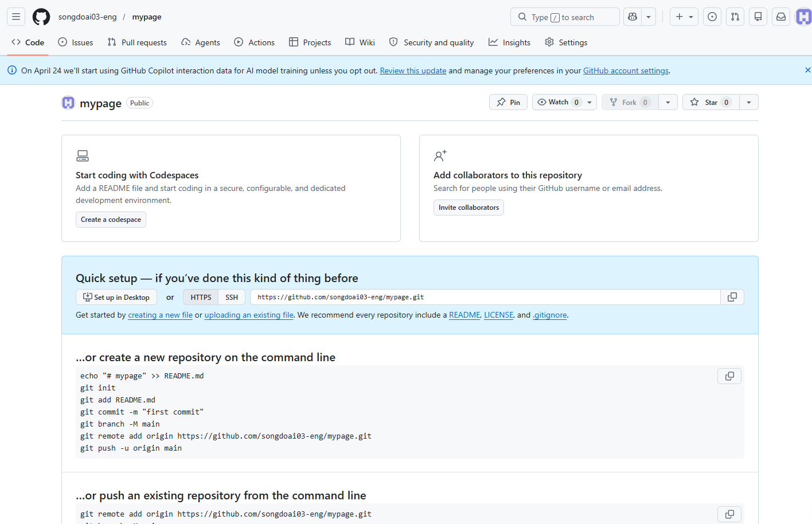
Task: Open the songdoai03-eng owner link
Action: 87,17
